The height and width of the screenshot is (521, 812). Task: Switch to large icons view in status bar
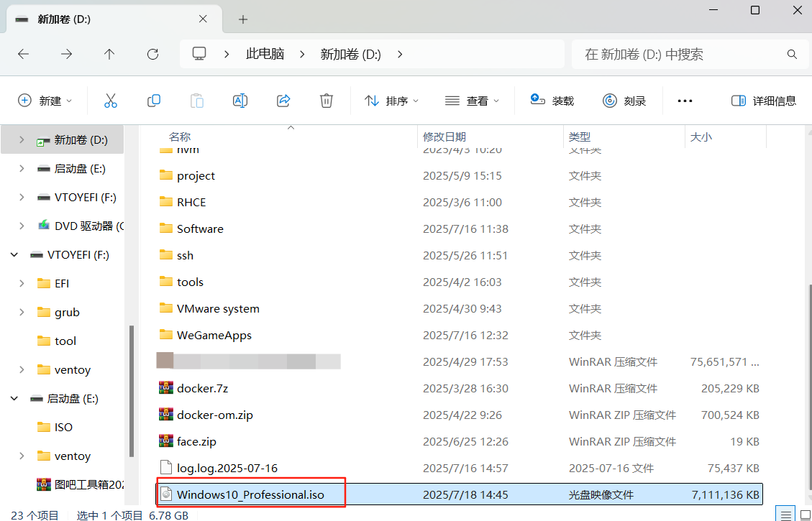point(804,515)
